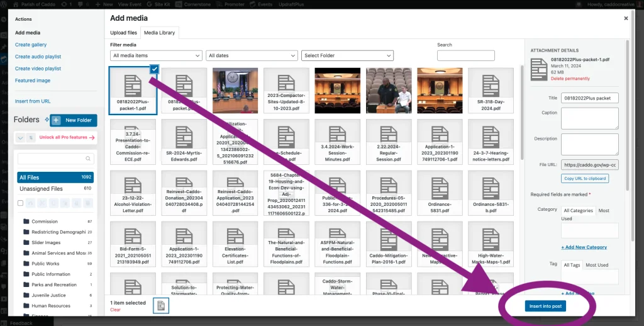The width and height of the screenshot is (644, 326).
Task: Expand the folder collapse chevron toggle
Action: click(19, 138)
